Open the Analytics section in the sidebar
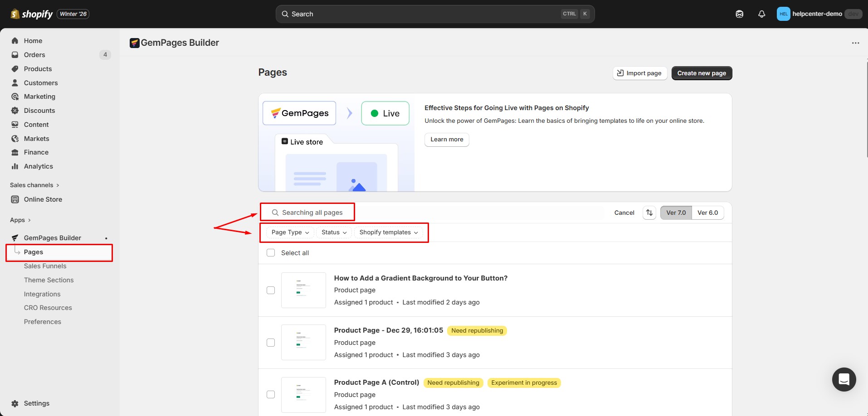Image resolution: width=868 pixels, height=416 pixels. tap(38, 166)
